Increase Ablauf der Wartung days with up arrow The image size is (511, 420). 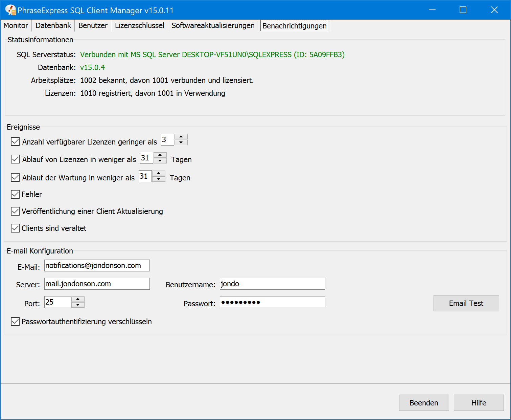[x=159, y=173]
